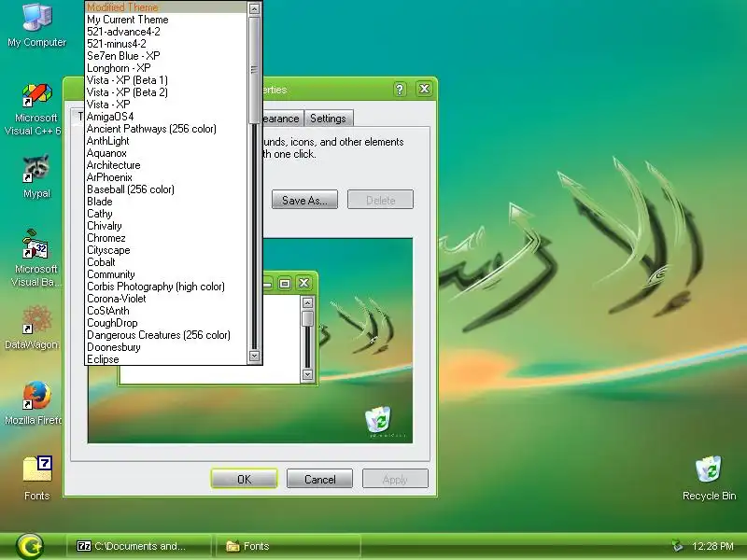Click theme list scroll down arrow

pos(254,356)
